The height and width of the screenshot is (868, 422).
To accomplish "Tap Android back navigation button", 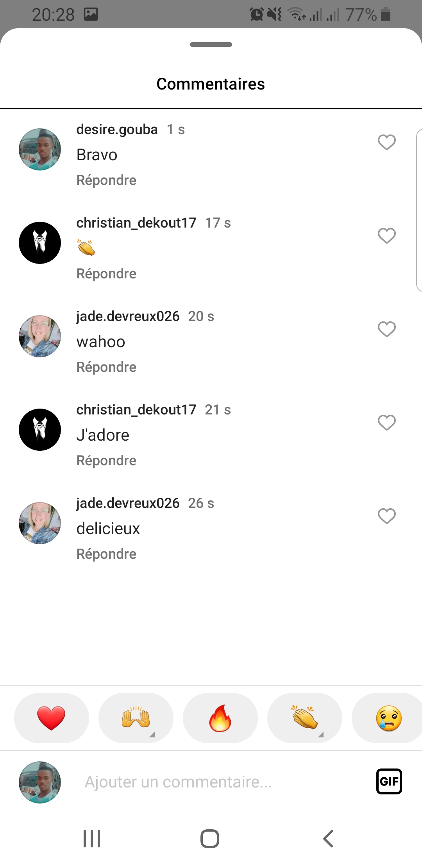I will (328, 839).
